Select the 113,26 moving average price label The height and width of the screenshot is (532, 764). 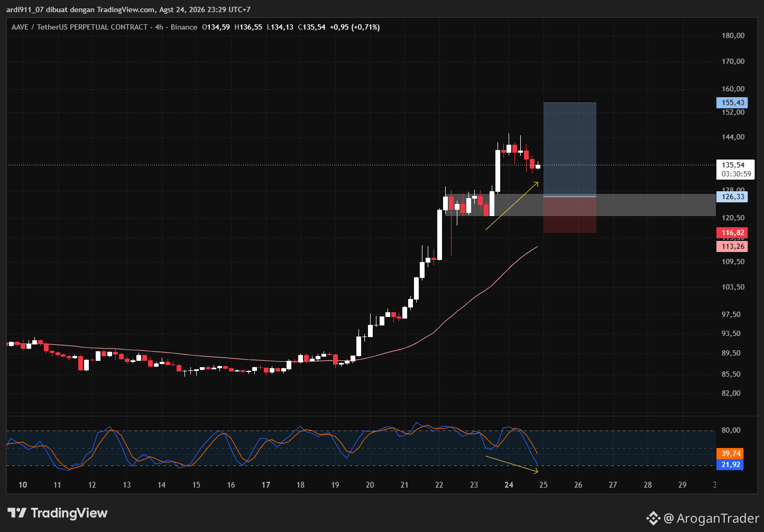[x=732, y=247]
